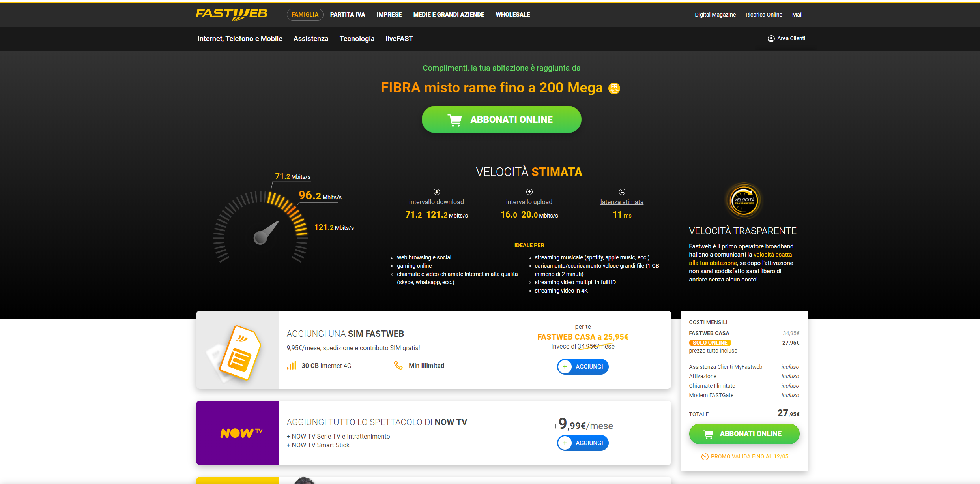Viewport: 980px width, 484px height.
Task: Click the download interval arrow icon
Action: [x=436, y=192]
